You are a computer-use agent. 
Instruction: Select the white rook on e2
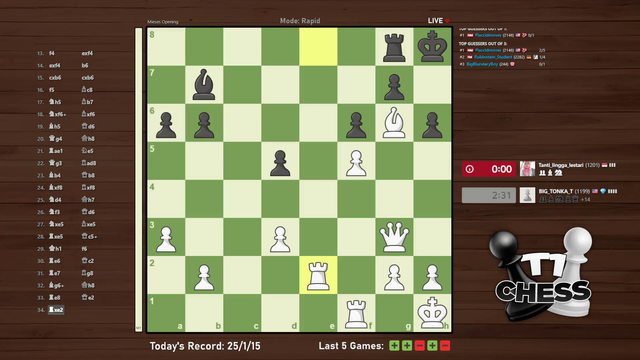pyautogui.click(x=318, y=276)
